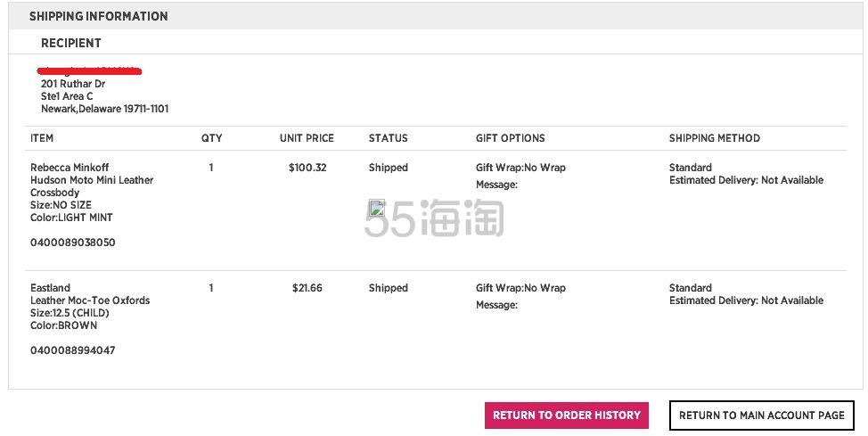Open Return to Main Account Page

point(762,415)
